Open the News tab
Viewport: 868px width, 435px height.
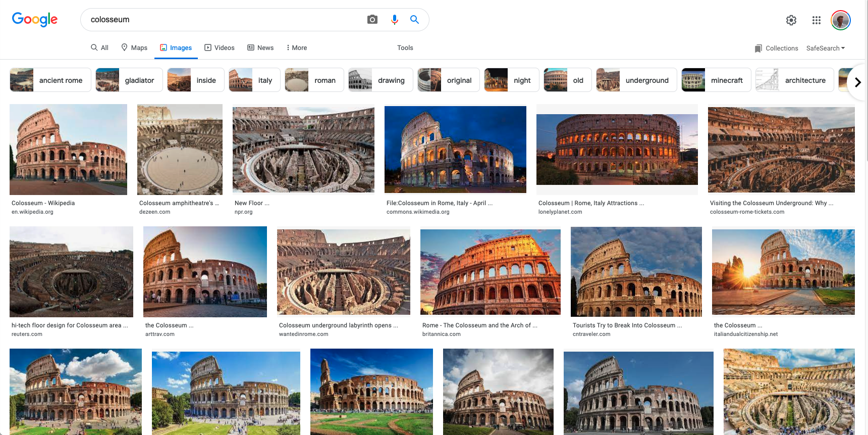pos(260,48)
